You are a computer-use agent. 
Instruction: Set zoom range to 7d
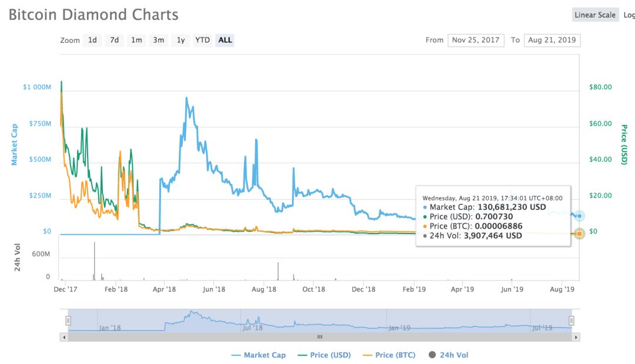point(115,40)
